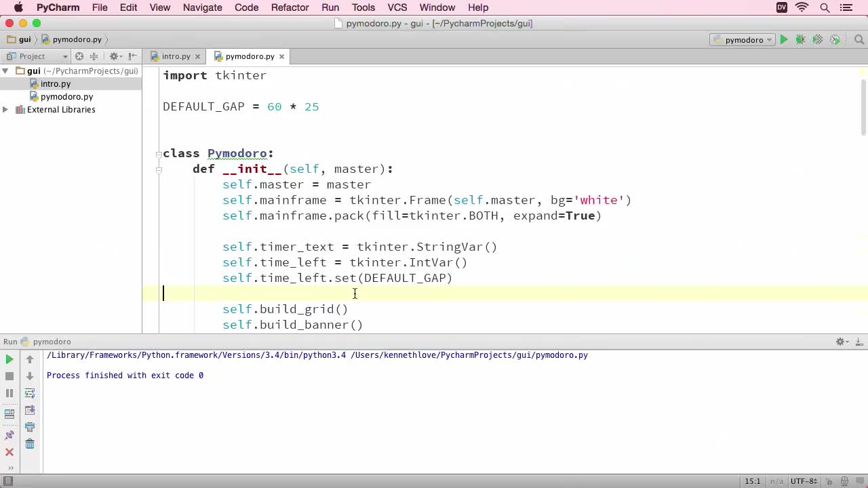The image size is (868, 488).
Task: Open UTF-8 encoding selector
Action: [804, 481]
